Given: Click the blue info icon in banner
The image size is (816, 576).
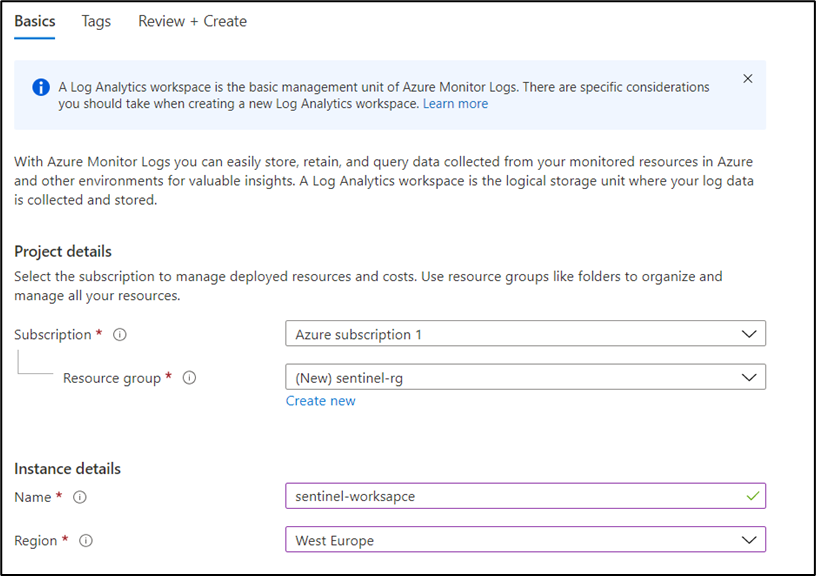Looking at the screenshot, I should point(41,87).
